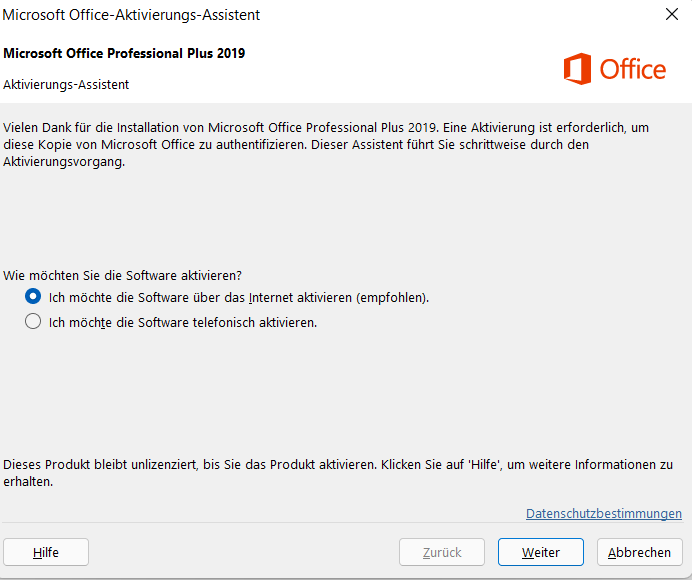Open the Datenschutzbestimmungen link
This screenshot has height=580, width=692.
tap(603, 513)
